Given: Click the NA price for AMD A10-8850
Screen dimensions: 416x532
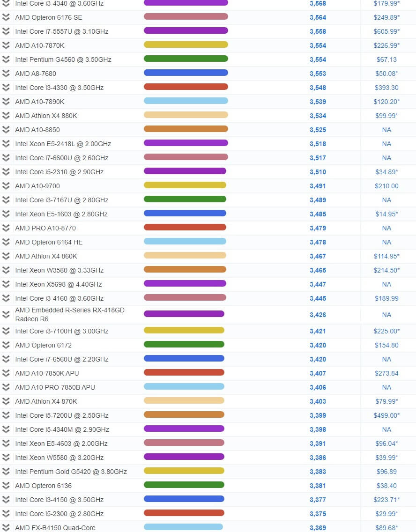Looking at the screenshot, I should (x=386, y=130).
